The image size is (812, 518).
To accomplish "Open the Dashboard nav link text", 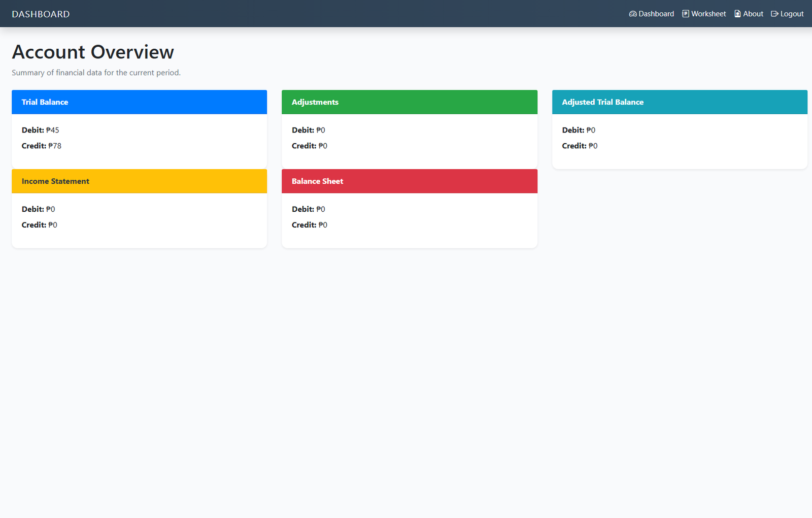I will pos(656,14).
